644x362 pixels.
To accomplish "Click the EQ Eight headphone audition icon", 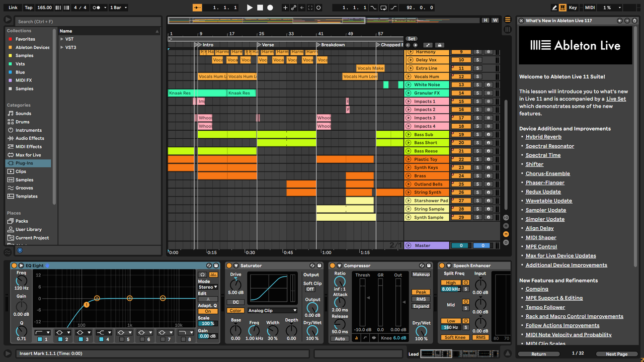I will (202, 275).
